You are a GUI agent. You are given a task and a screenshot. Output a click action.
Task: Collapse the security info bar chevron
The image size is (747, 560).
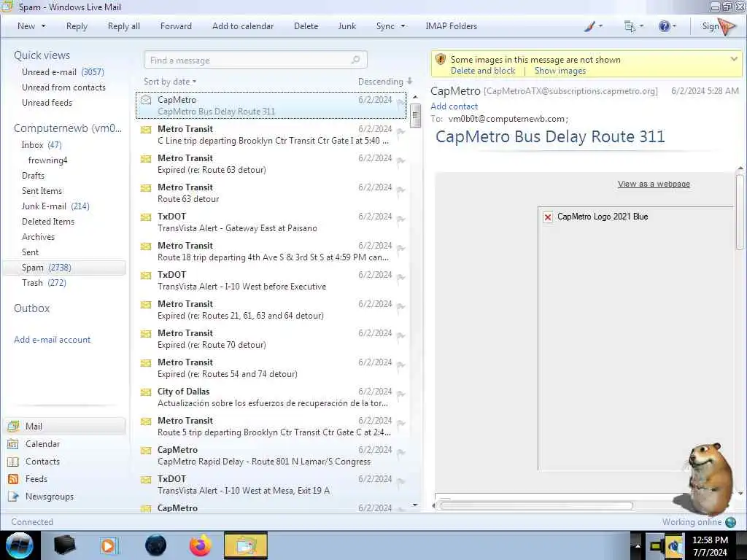(x=734, y=59)
